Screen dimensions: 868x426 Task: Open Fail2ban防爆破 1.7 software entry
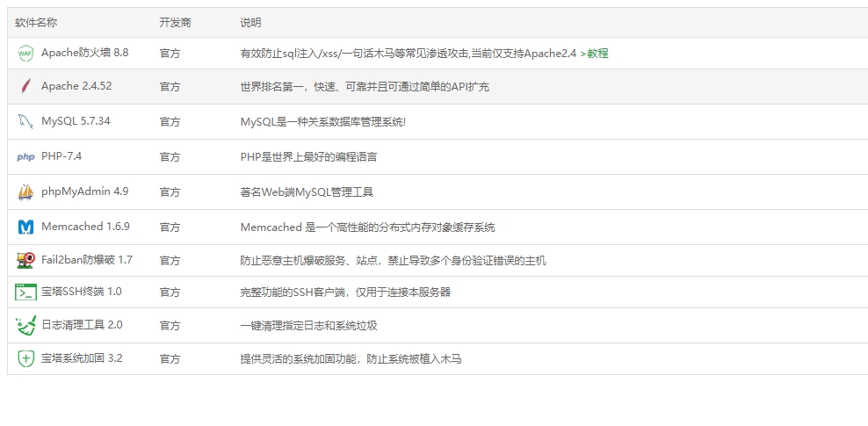[x=87, y=259]
